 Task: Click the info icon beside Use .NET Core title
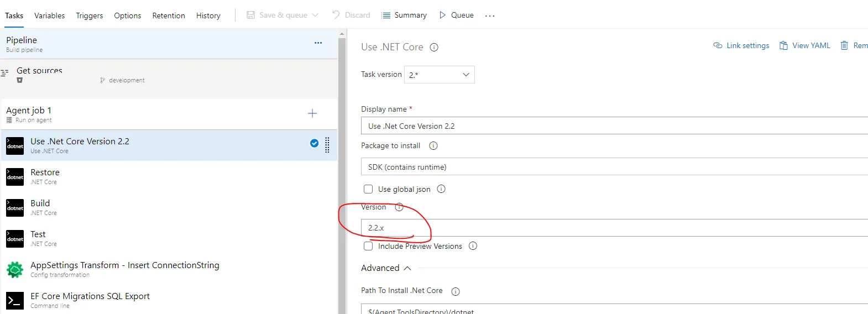[434, 48]
